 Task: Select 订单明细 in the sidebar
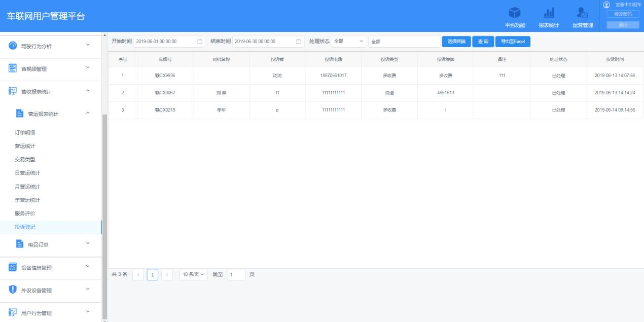pyautogui.click(x=25, y=133)
